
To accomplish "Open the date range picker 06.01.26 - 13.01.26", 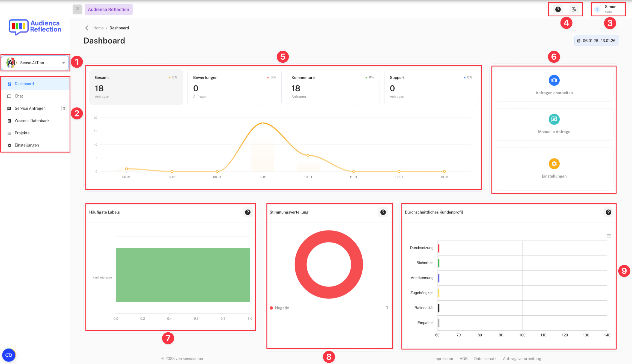I will pyautogui.click(x=597, y=40).
